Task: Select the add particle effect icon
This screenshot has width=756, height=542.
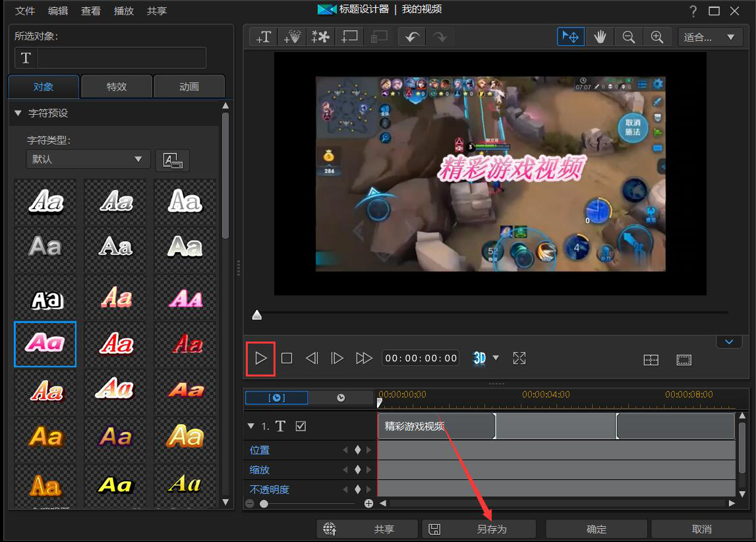Action: pyautogui.click(x=292, y=37)
